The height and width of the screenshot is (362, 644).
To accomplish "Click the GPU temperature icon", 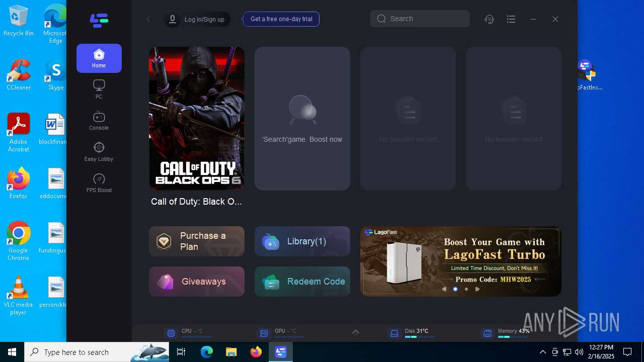I will point(264,333).
